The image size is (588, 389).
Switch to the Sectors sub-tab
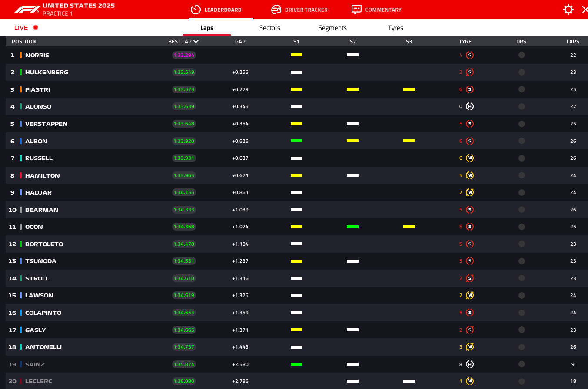[270, 28]
